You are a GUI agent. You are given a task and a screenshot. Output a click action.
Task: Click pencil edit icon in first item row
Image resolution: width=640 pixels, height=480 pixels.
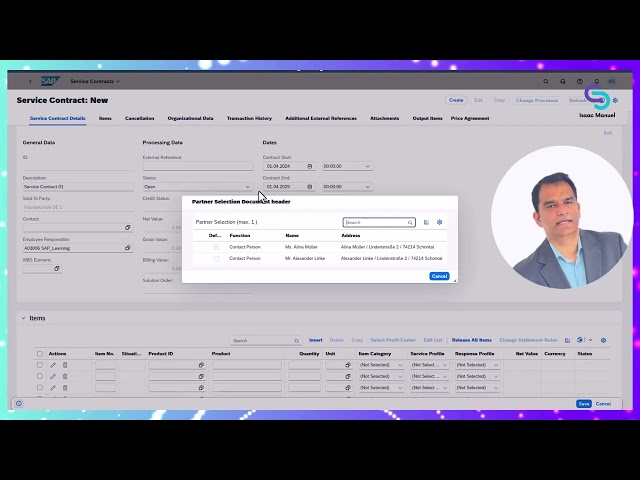[x=53, y=365]
